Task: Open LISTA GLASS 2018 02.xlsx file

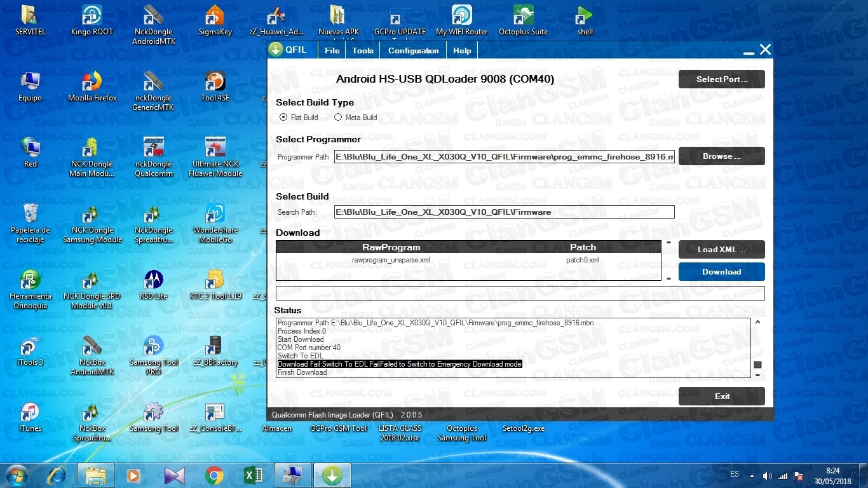Action: [400, 433]
